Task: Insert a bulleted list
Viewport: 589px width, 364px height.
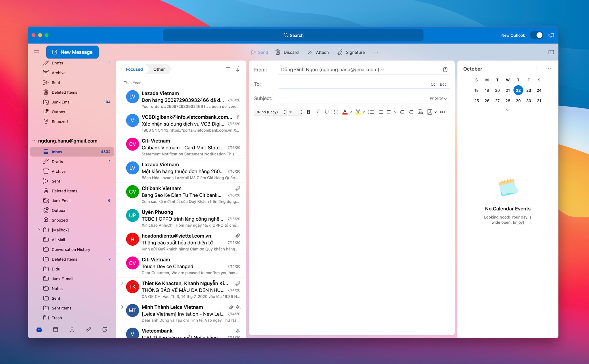Action: tap(371, 112)
